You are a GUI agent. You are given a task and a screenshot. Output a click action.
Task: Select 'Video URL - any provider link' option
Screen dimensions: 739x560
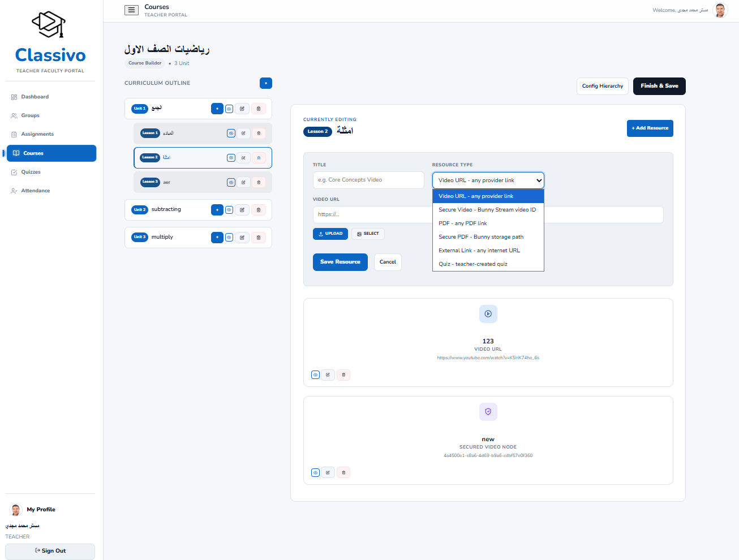click(488, 196)
